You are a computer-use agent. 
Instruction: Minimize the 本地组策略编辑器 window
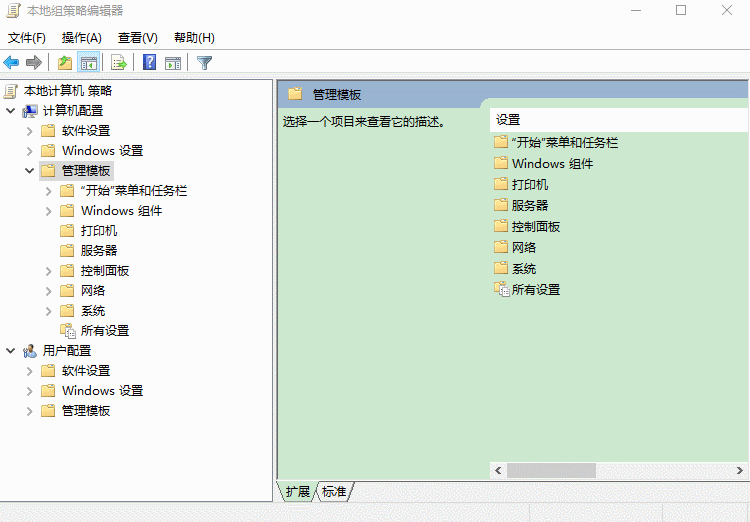pyautogui.click(x=636, y=11)
